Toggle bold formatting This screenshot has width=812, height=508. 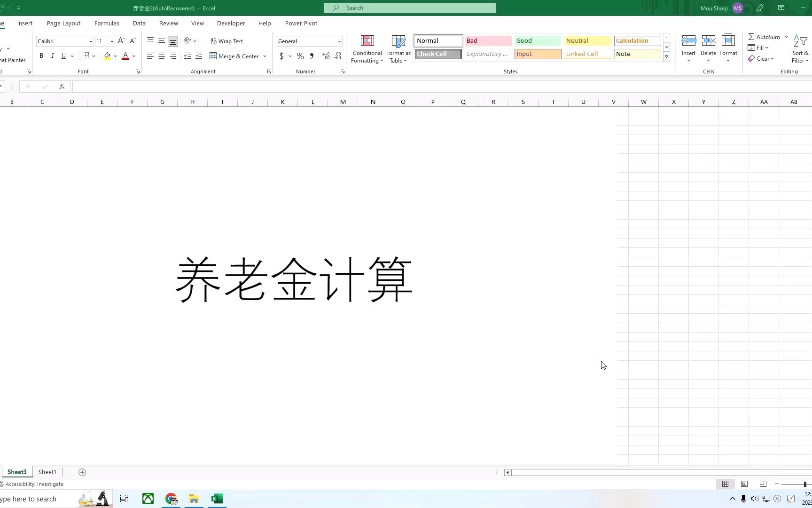pos(41,56)
